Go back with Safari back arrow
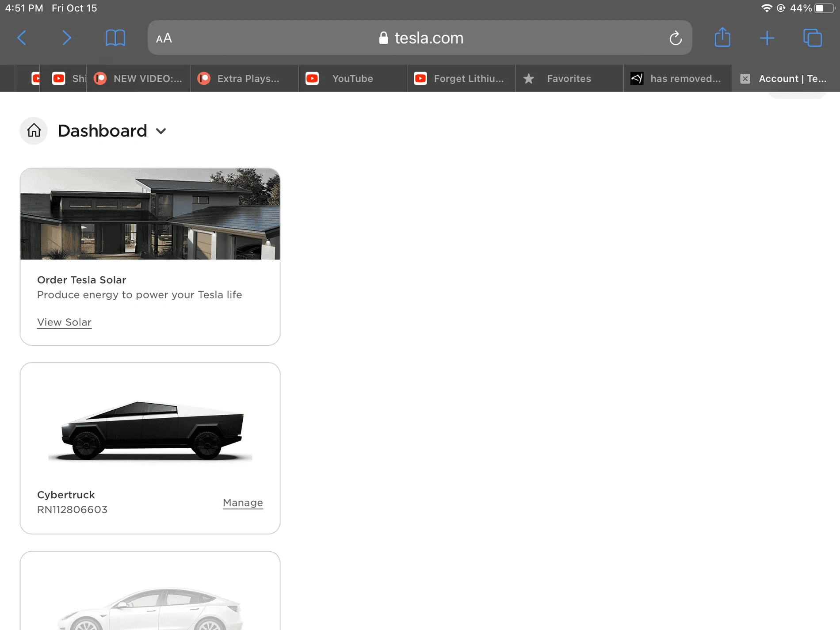This screenshot has height=630, width=840. pyautogui.click(x=22, y=38)
